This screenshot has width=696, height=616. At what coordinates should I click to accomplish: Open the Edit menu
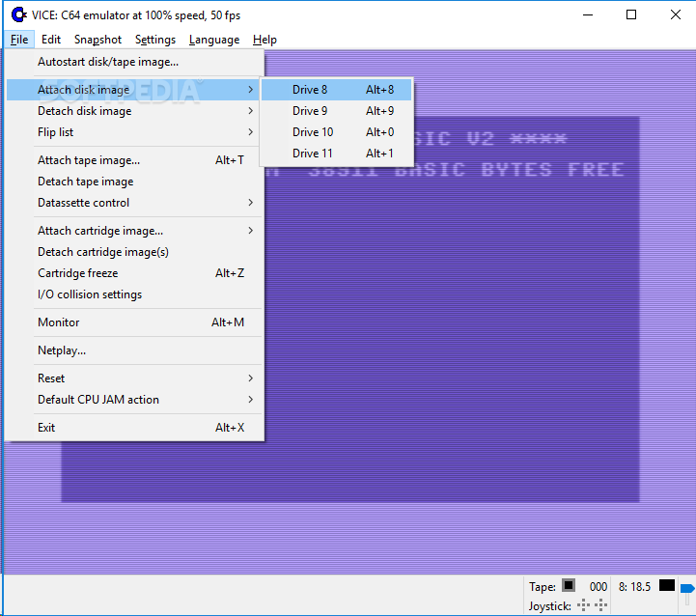tap(50, 40)
